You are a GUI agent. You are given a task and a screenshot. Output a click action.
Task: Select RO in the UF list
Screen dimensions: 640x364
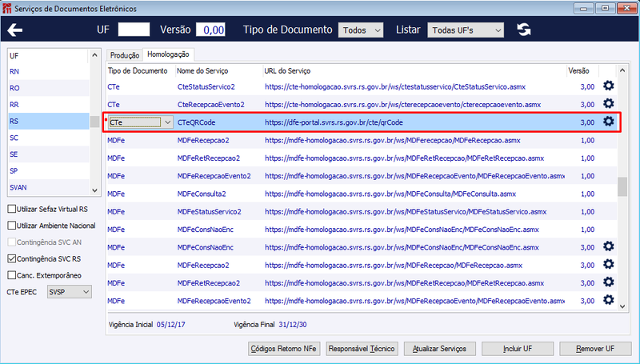click(49, 88)
